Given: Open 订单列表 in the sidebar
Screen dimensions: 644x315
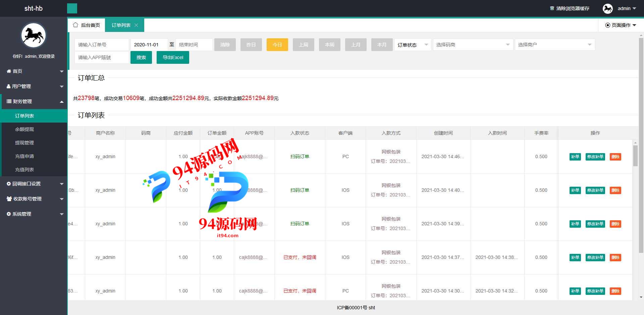Looking at the screenshot, I should pyautogui.click(x=34, y=116).
